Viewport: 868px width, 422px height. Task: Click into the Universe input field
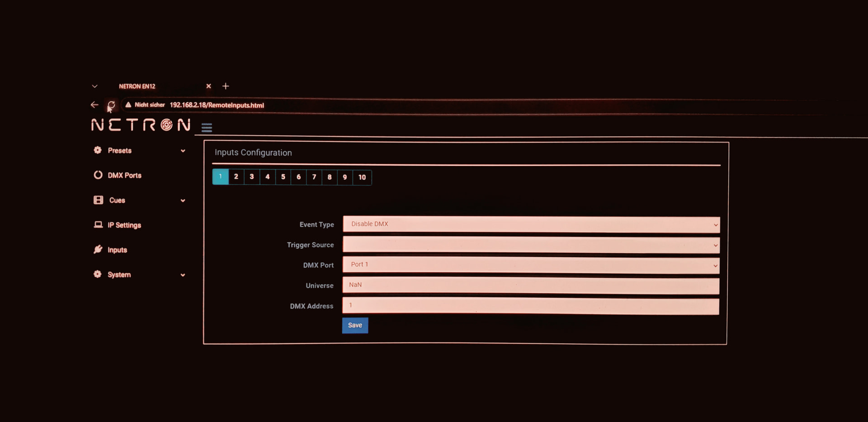[x=531, y=285]
